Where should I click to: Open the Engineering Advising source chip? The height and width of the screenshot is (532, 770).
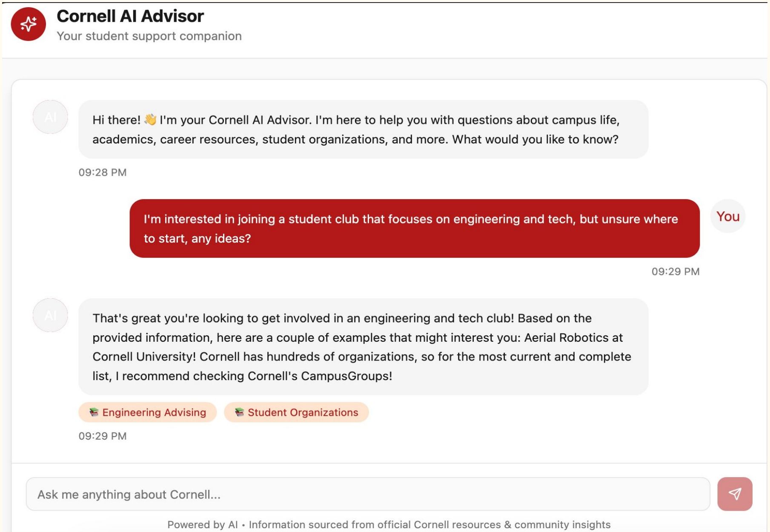tap(148, 412)
